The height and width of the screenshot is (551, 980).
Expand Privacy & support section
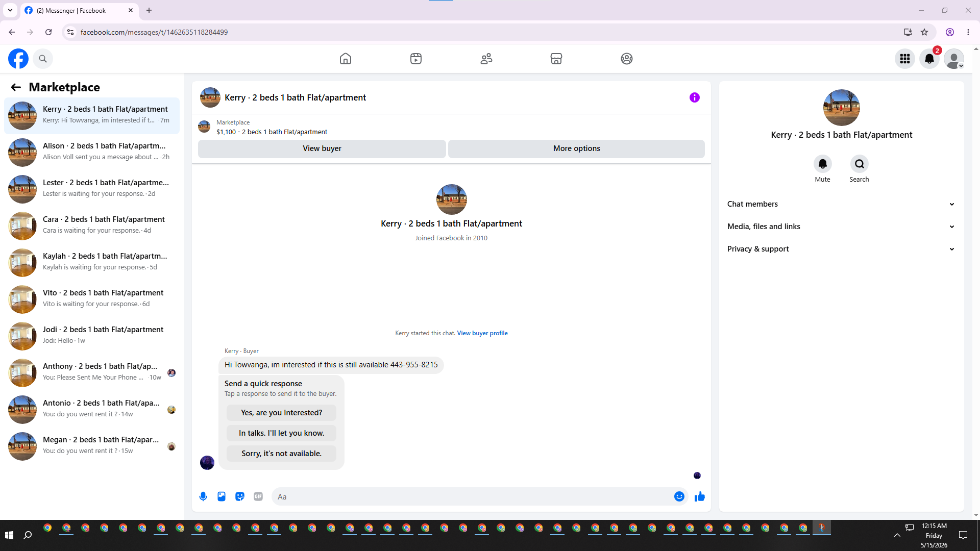point(841,249)
